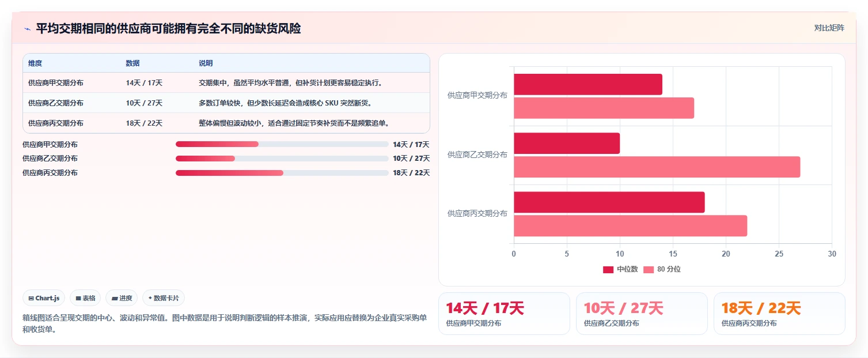
Task: Click the 对比矩阵 label at top right
Action: pyautogui.click(x=829, y=28)
